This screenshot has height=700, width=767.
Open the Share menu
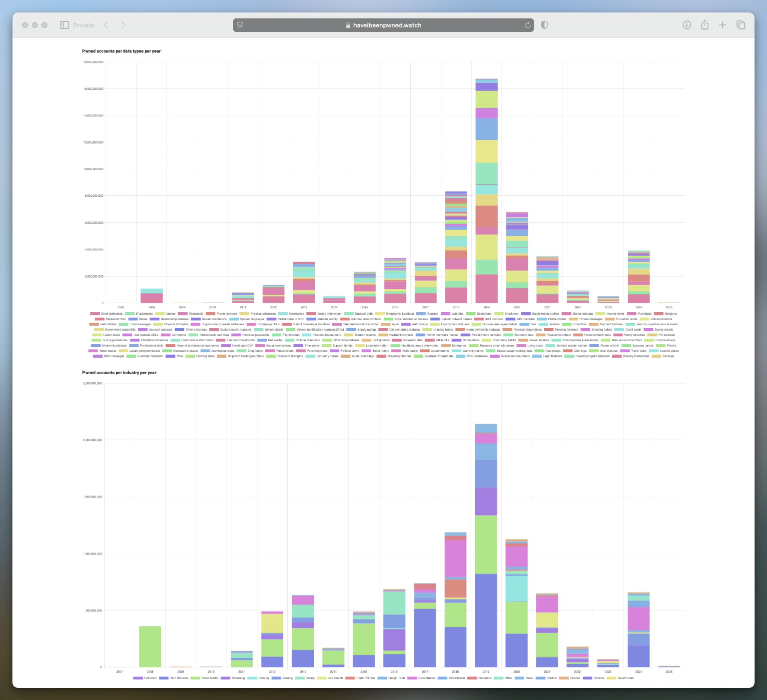[x=705, y=25]
